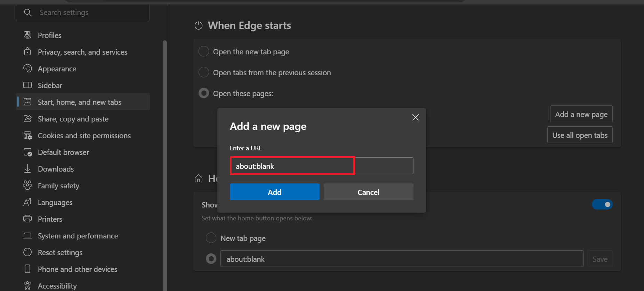This screenshot has width=644, height=291.
Task: Open Sidebar settings page
Action: coord(83,85)
